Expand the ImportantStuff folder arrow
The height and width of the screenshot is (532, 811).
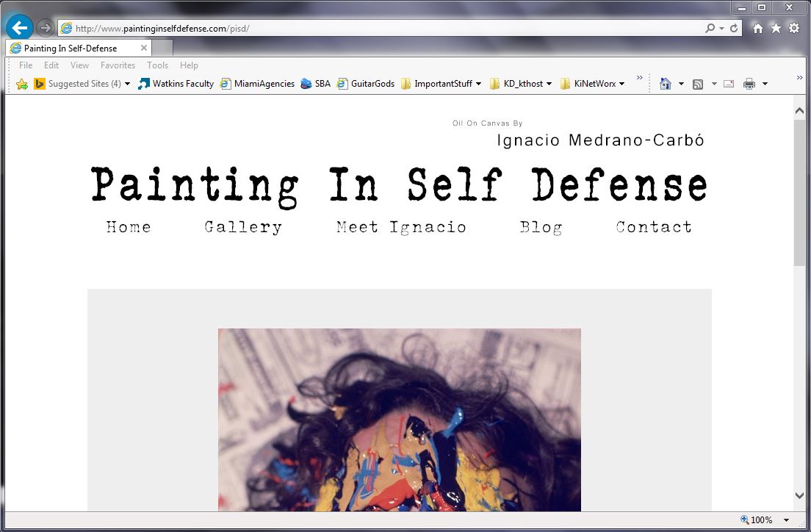[478, 84]
